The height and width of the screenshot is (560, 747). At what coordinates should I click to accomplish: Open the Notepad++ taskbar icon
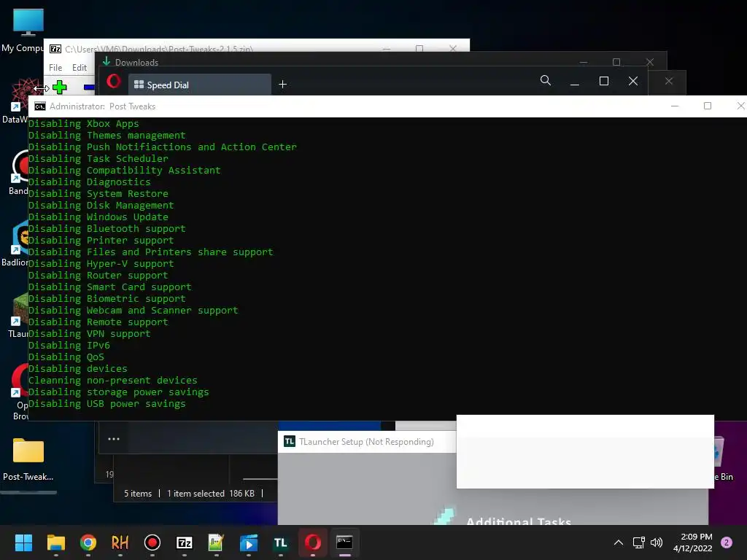pyautogui.click(x=216, y=542)
